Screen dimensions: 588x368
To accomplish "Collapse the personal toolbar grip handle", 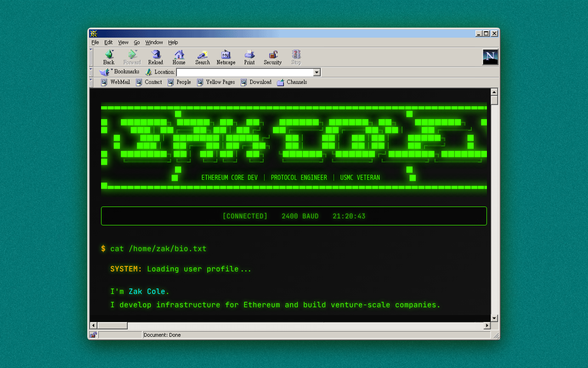I will point(91,82).
